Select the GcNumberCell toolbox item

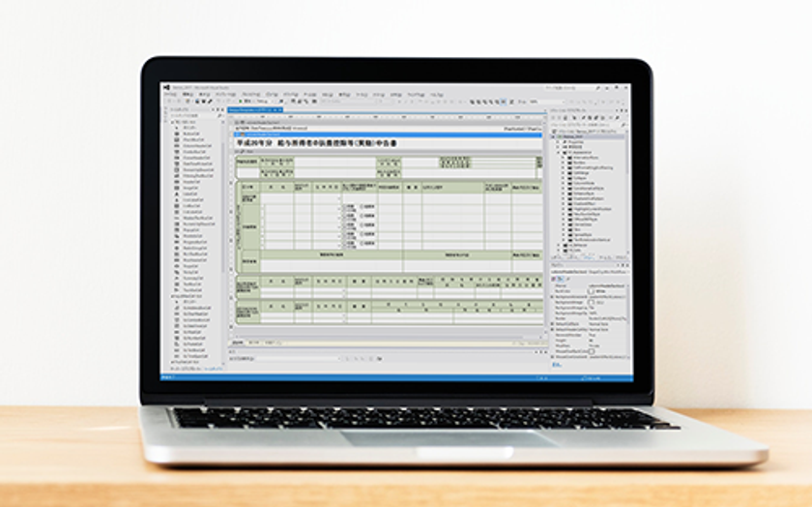193,338
